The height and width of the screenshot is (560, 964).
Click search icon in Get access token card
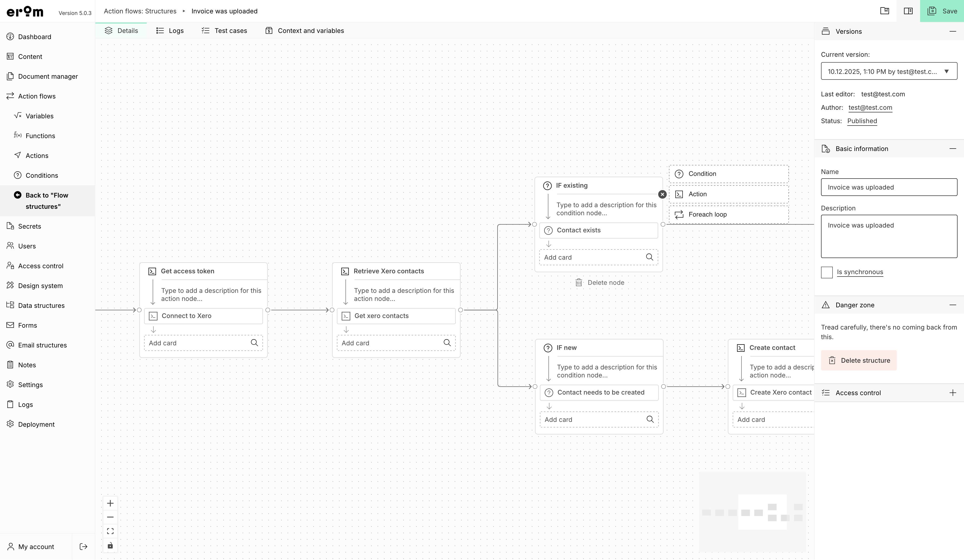coord(254,343)
